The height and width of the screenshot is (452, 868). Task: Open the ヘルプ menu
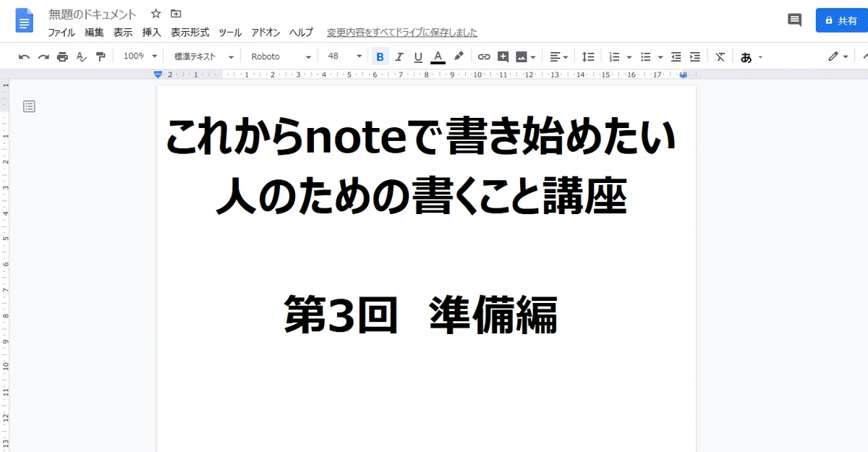point(301,33)
